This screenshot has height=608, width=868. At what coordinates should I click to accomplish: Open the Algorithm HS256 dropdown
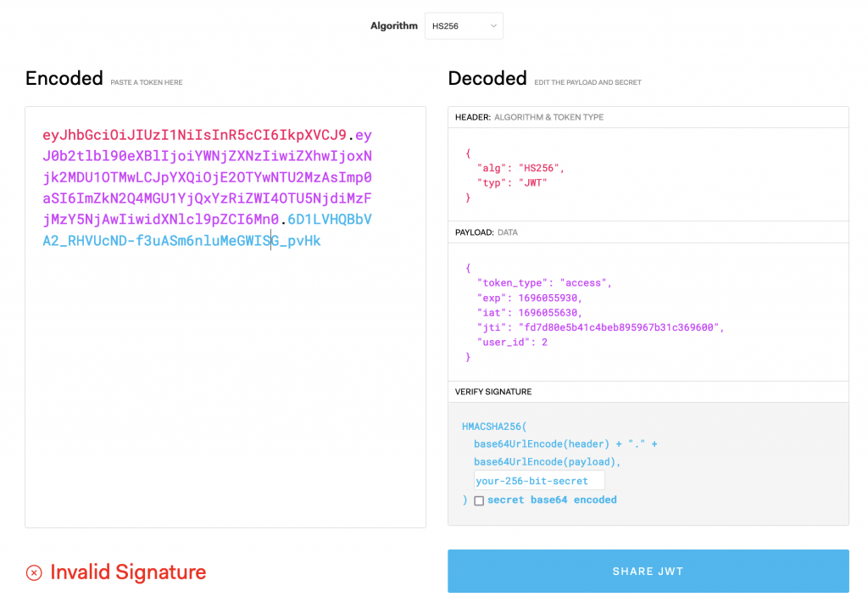[464, 26]
